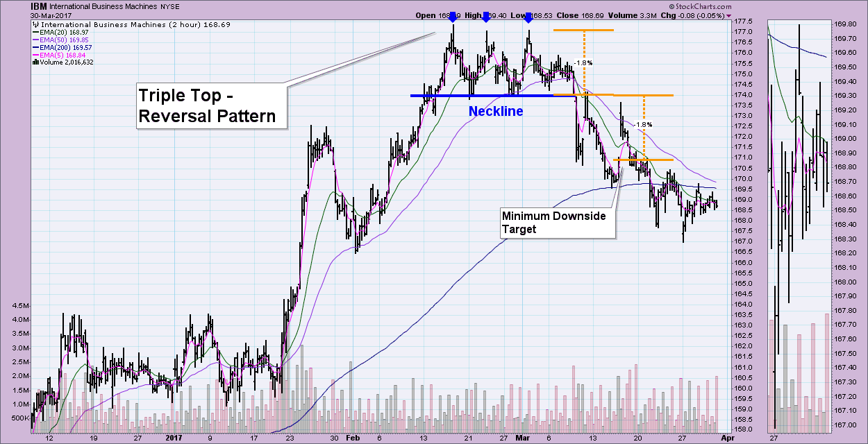Image resolution: width=868 pixels, height=444 pixels.
Task: Click the IBM ticker symbol
Action: pyautogui.click(x=38, y=6)
